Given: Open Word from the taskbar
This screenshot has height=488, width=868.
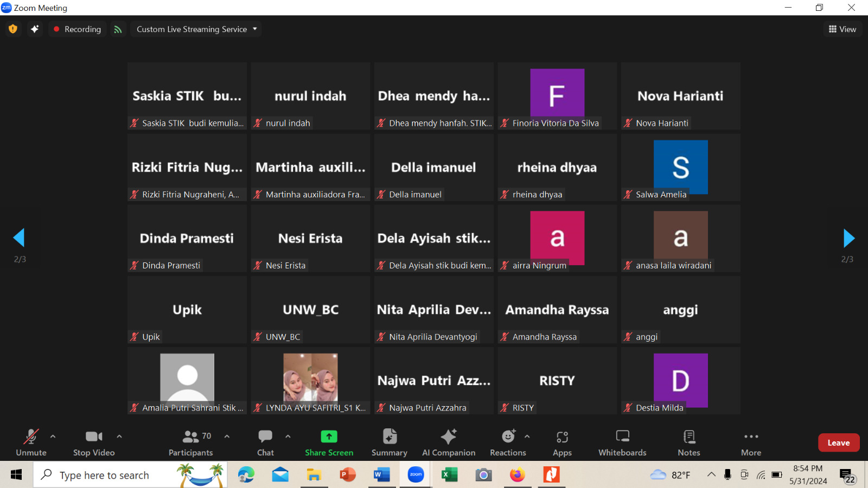Looking at the screenshot, I should pos(382,475).
